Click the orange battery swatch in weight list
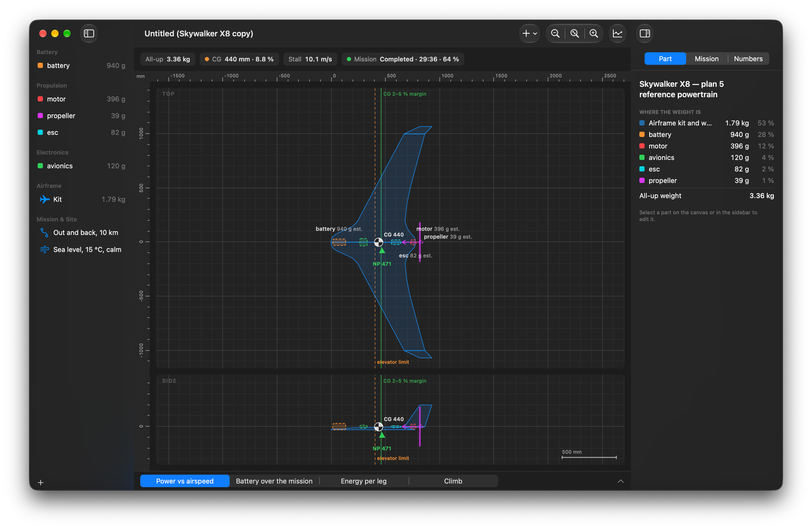The width and height of the screenshot is (812, 529). click(642, 134)
